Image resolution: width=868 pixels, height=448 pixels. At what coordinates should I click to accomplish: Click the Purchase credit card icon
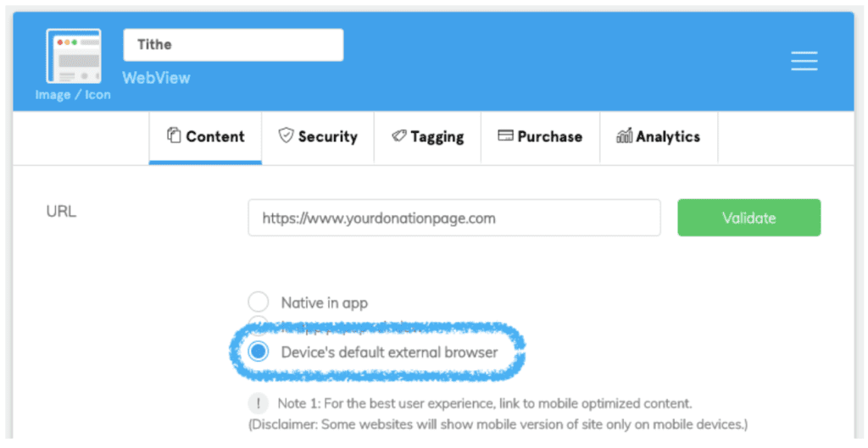[x=505, y=136]
